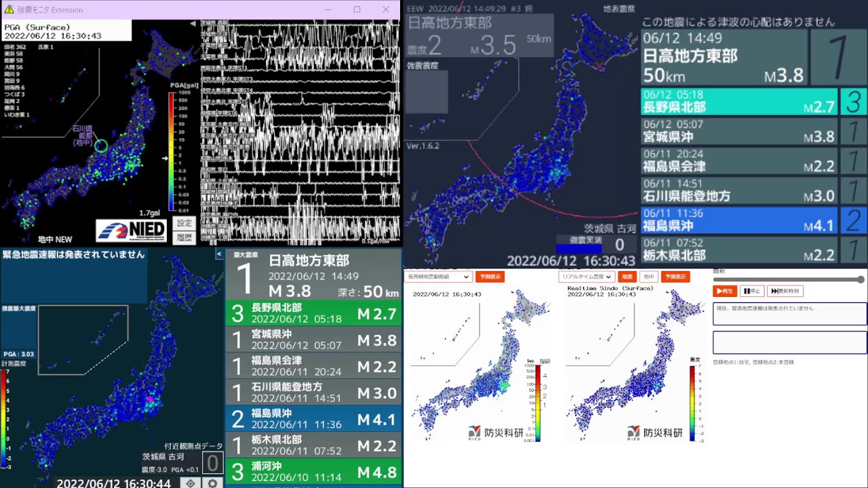Click the playback time slider handle

(861, 279)
